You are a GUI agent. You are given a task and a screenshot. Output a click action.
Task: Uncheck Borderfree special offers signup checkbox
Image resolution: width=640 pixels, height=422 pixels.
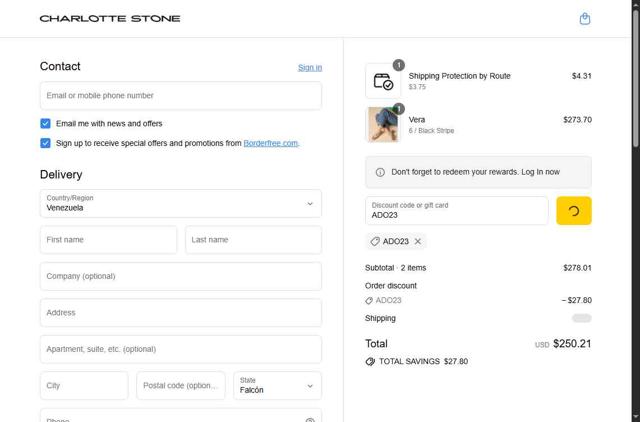coord(45,143)
